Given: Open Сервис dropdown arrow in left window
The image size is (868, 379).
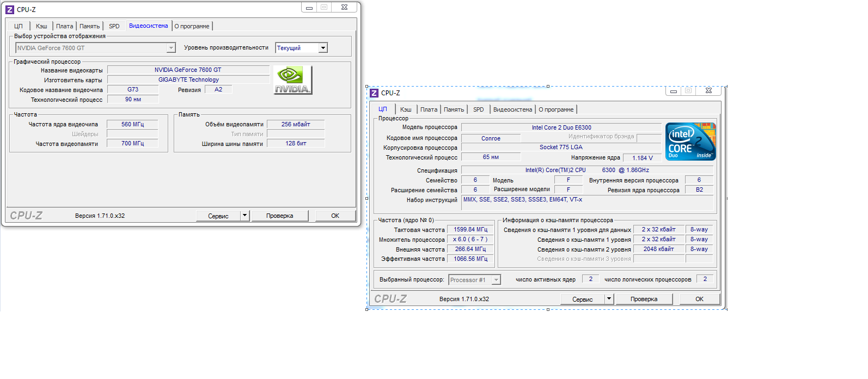Looking at the screenshot, I should [x=244, y=216].
